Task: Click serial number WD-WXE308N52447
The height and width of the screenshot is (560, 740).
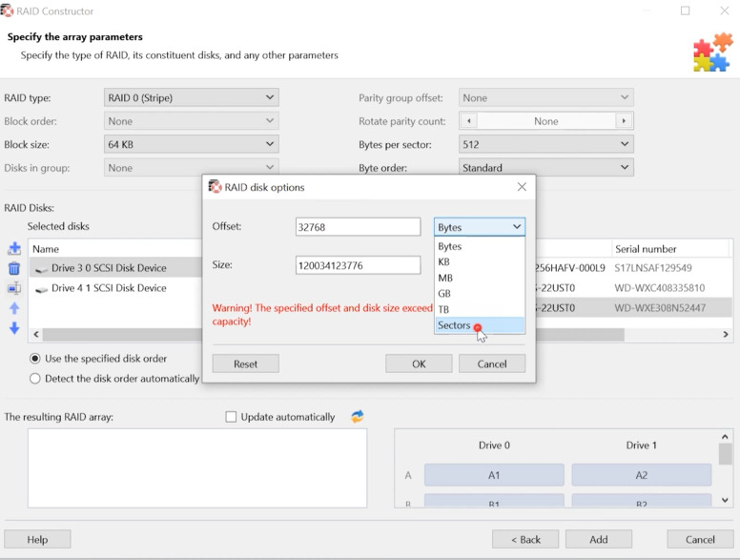Action: (660, 308)
